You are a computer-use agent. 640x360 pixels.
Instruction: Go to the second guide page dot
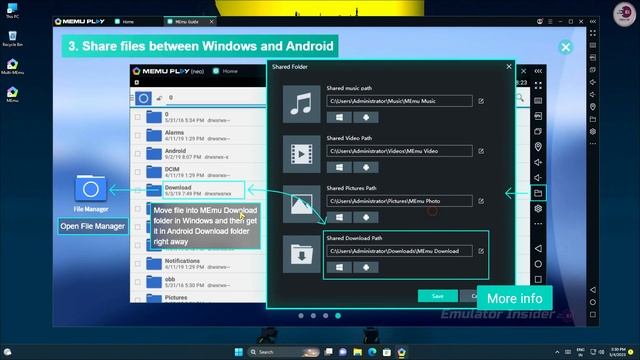(x=313, y=316)
